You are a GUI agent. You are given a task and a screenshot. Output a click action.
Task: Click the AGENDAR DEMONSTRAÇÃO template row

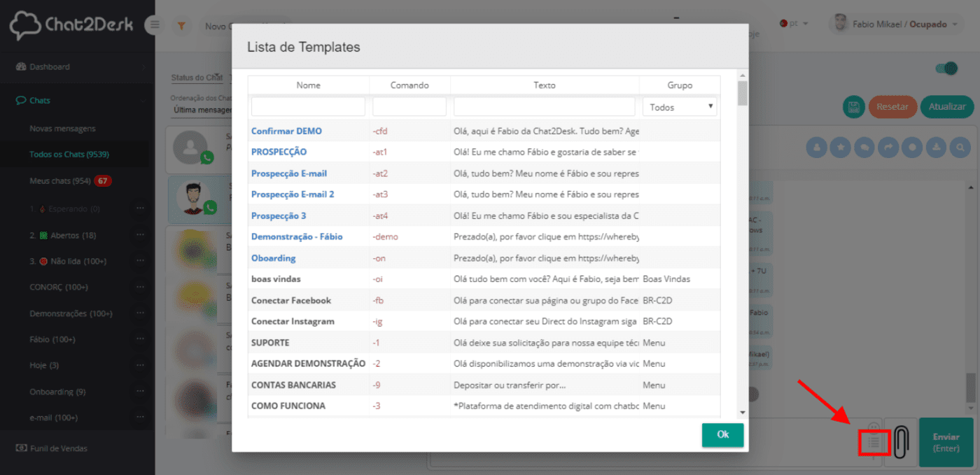[x=484, y=364]
